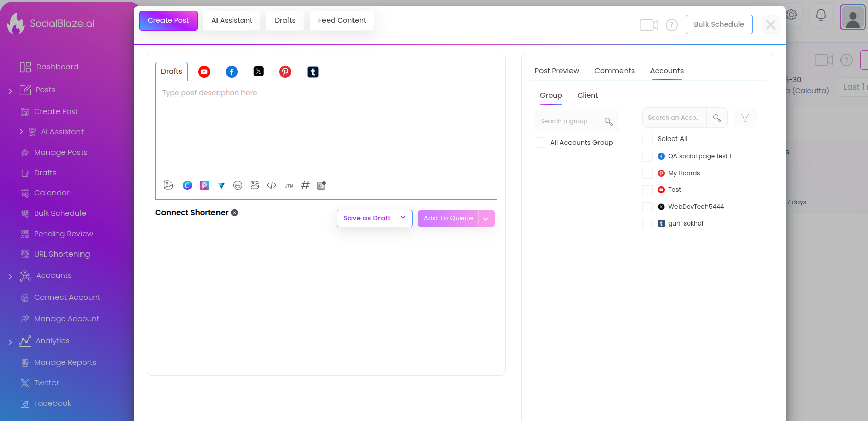Screen dimensions: 868x421
Task: Click the code embed icon
Action: point(272,185)
